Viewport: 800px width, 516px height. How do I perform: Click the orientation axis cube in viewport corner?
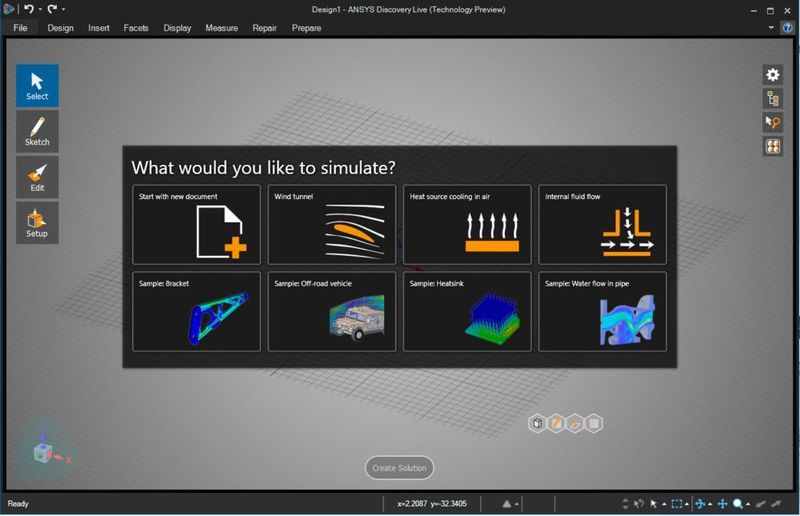43,452
